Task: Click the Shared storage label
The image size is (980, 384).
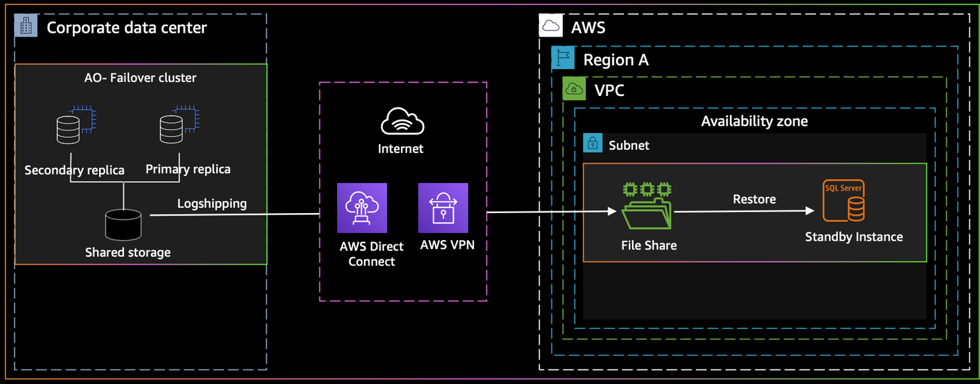Action: (x=128, y=252)
